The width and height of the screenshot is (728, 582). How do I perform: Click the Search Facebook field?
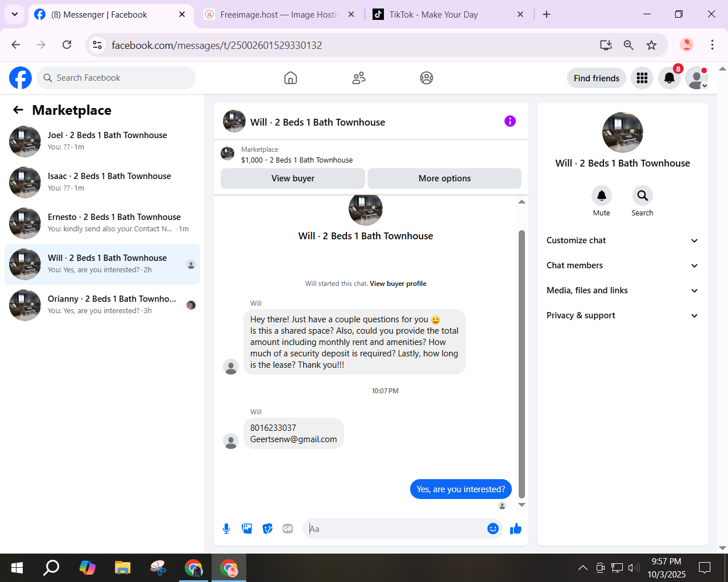116,78
